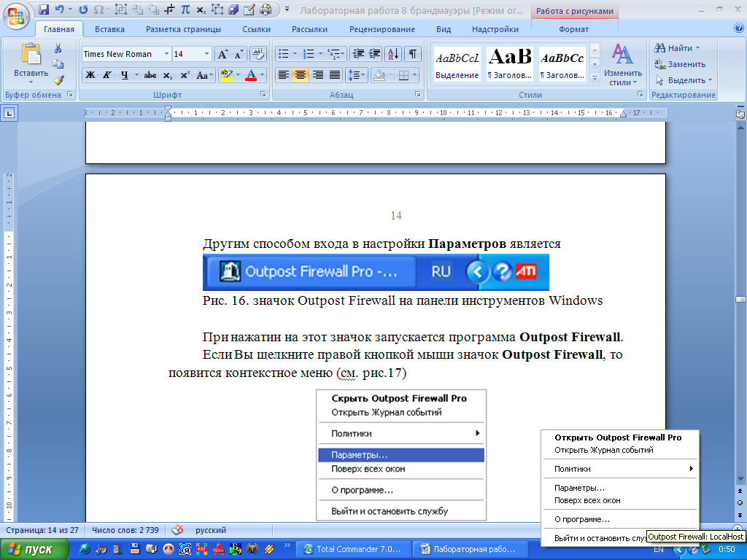Switch to Total Commander taskbar button
747x560 pixels.
352,549
